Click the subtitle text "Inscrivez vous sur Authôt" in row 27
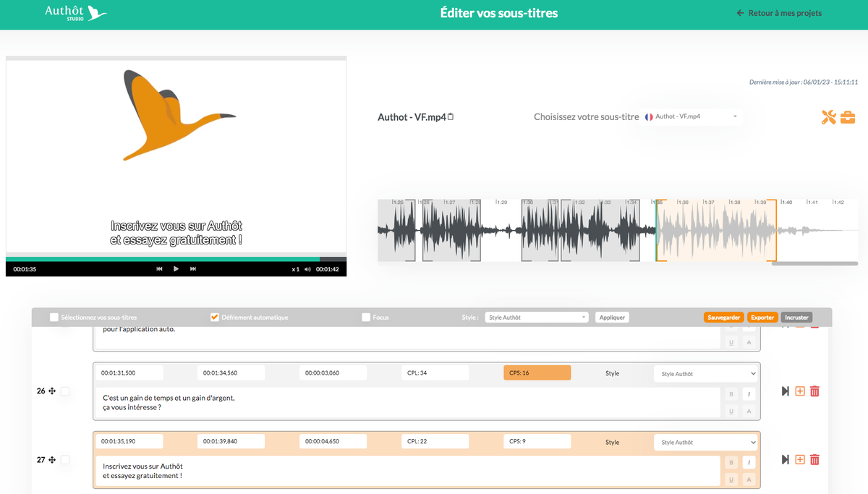Image resolution: width=868 pixels, height=494 pixels. [x=142, y=467]
